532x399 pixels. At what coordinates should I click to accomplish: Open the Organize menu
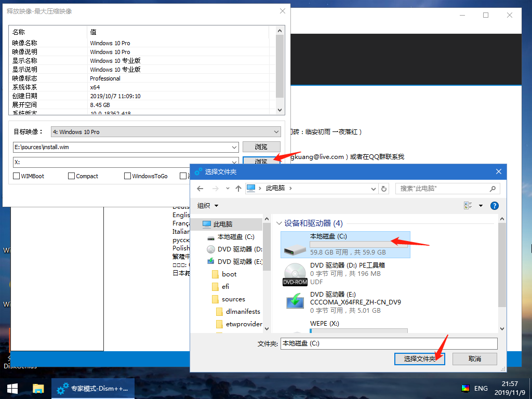pyautogui.click(x=207, y=206)
